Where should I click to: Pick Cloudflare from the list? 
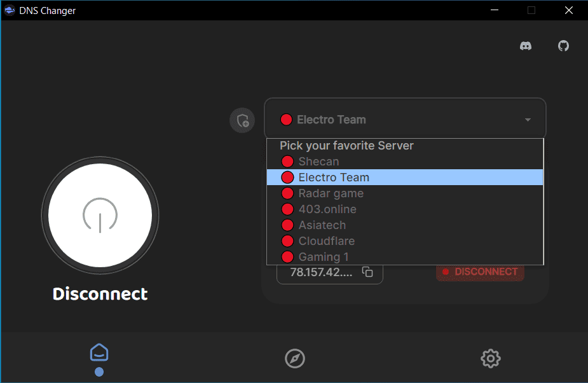(405, 241)
